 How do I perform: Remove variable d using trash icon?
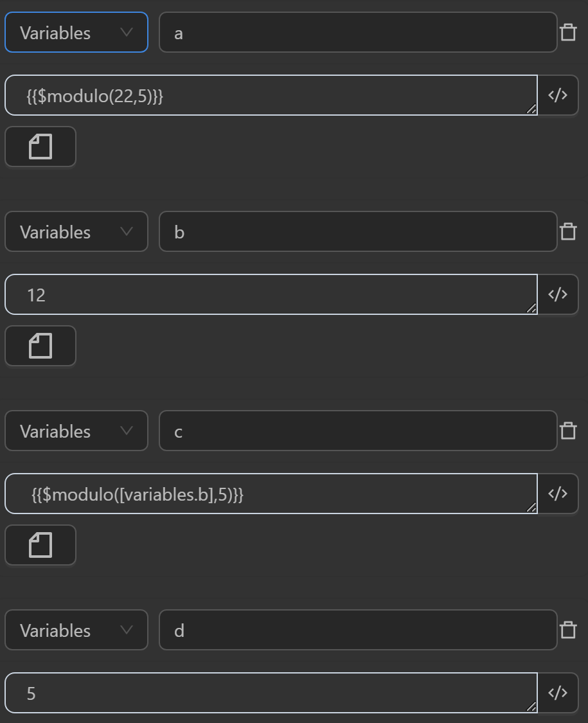(x=568, y=630)
